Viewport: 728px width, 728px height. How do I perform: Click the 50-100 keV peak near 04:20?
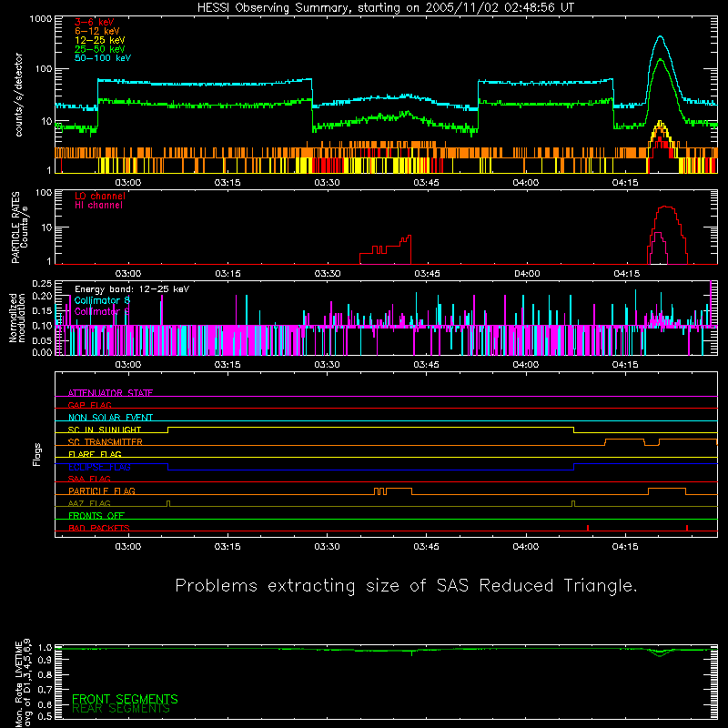point(661,37)
